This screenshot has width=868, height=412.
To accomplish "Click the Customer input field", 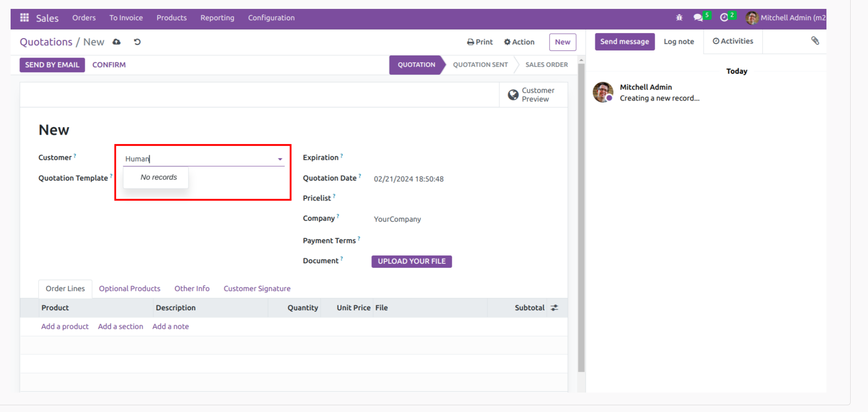I will click(x=199, y=159).
